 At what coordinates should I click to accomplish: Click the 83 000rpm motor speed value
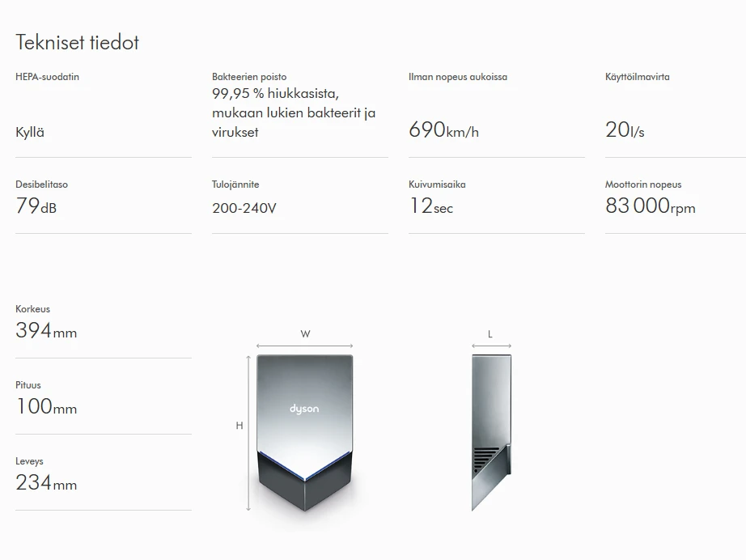pos(651,206)
